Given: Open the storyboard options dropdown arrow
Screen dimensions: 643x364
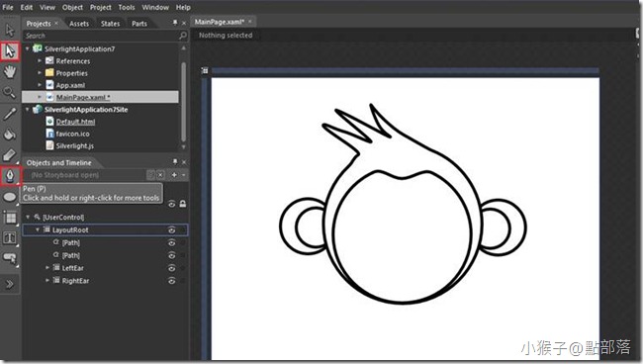Looking at the screenshot, I should pos(184,175).
